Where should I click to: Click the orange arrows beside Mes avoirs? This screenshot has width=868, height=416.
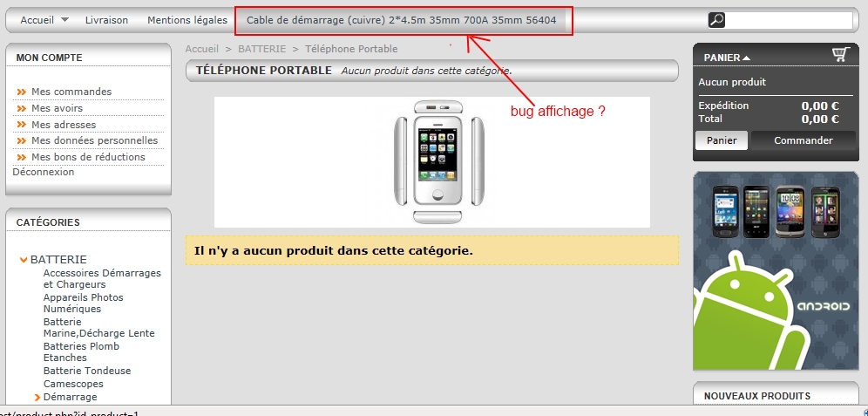22,108
